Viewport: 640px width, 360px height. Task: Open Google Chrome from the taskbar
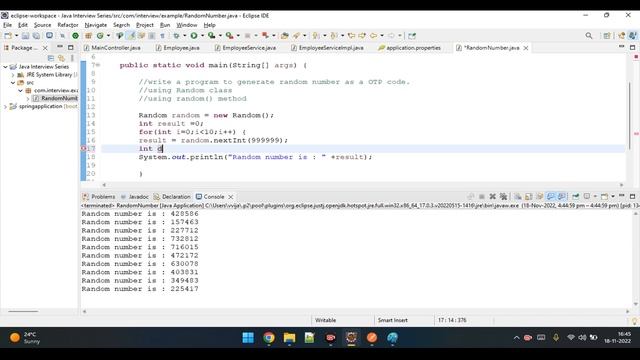pyautogui.click(x=269, y=338)
